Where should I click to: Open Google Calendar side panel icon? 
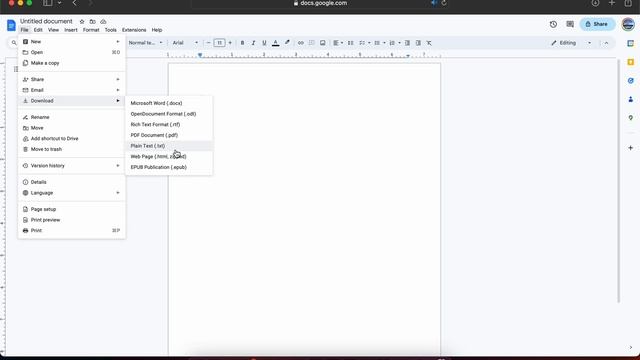(x=631, y=43)
